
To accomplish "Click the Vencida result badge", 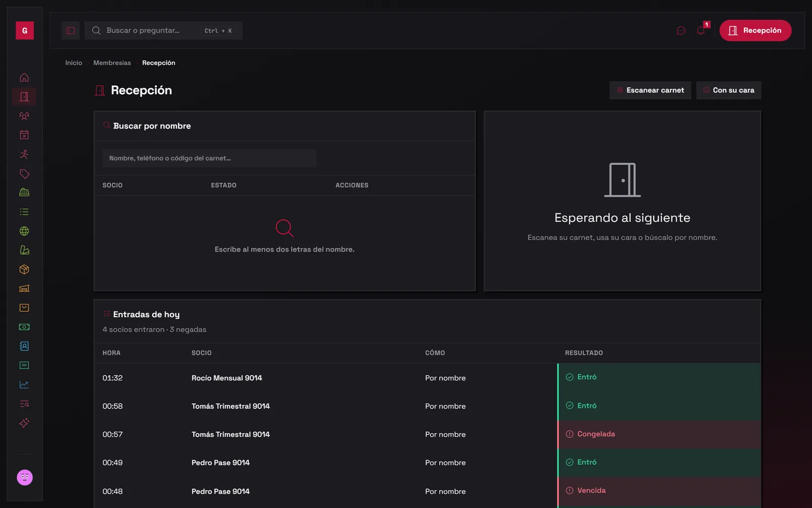I will point(586,491).
